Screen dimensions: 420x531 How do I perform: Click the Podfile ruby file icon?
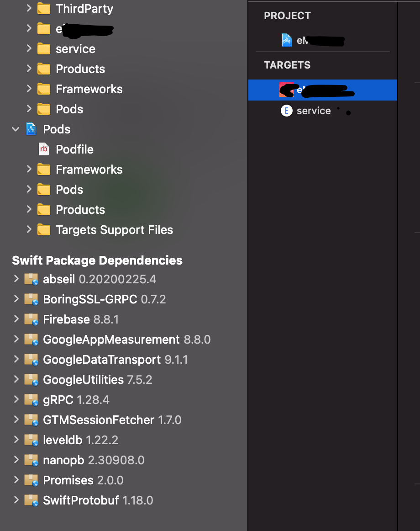(x=44, y=149)
